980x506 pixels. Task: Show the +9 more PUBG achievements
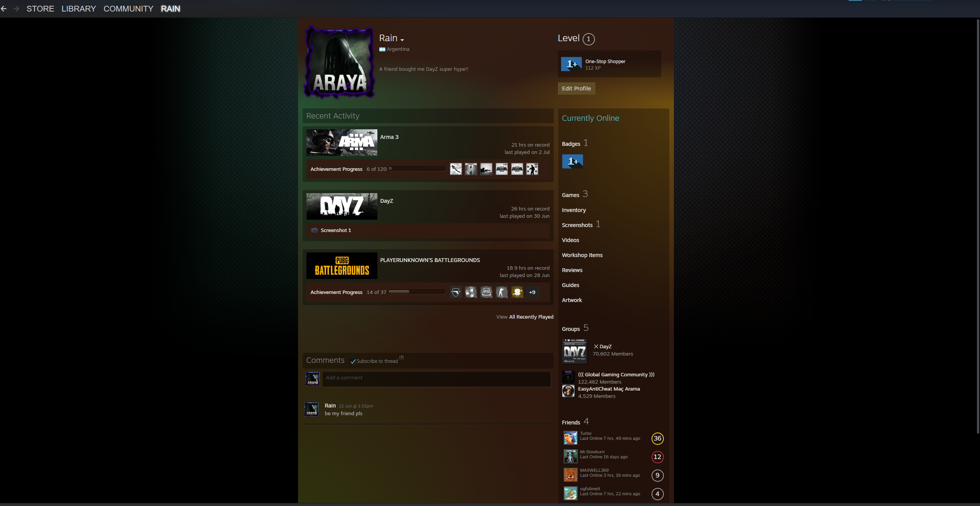point(532,292)
